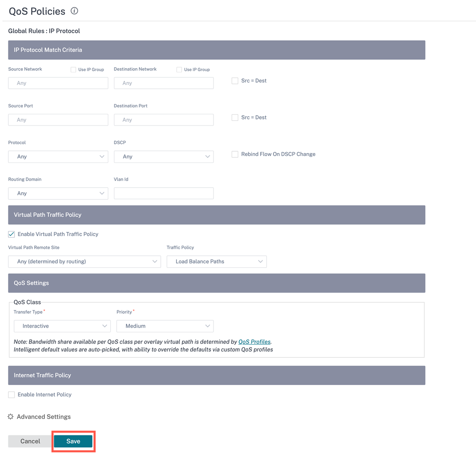Viewport: 476px width, 456px height.
Task: Enable Use IP Group for Destination Network
Action: (x=179, y=70)
